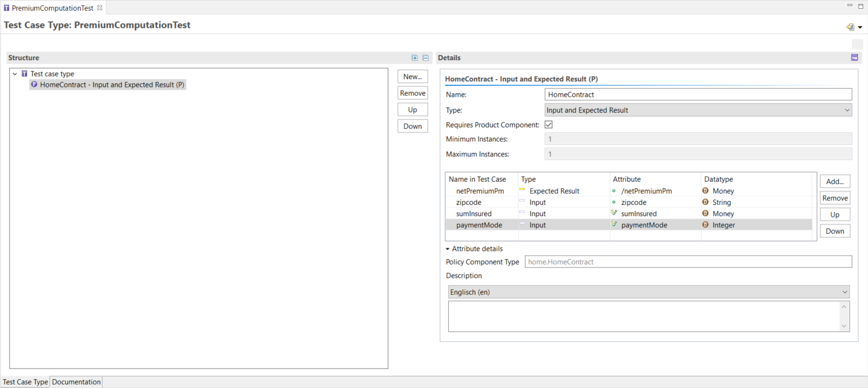Click the Collapse All icon in Structure panel
The image size is (868, 388).
pos(425,57)
